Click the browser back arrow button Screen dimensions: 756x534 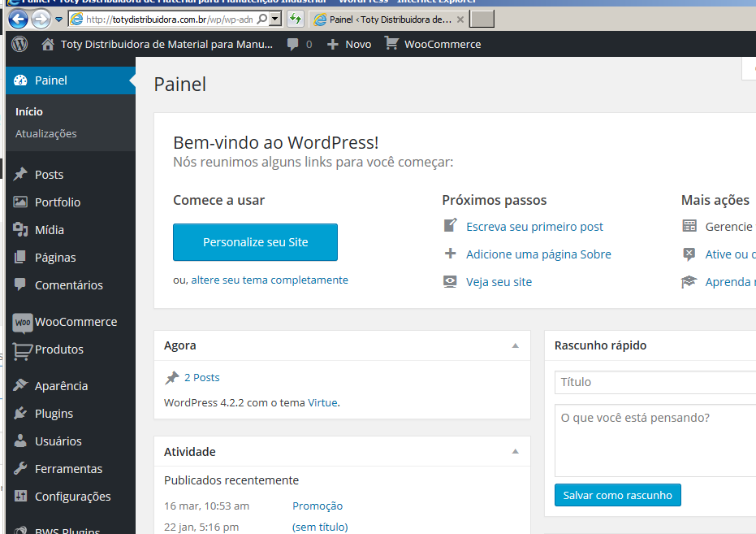(x=18, y=19)
